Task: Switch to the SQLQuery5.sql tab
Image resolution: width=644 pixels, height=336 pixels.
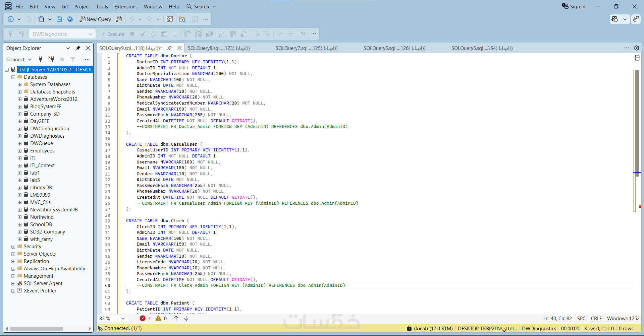Action: [482, 48]
